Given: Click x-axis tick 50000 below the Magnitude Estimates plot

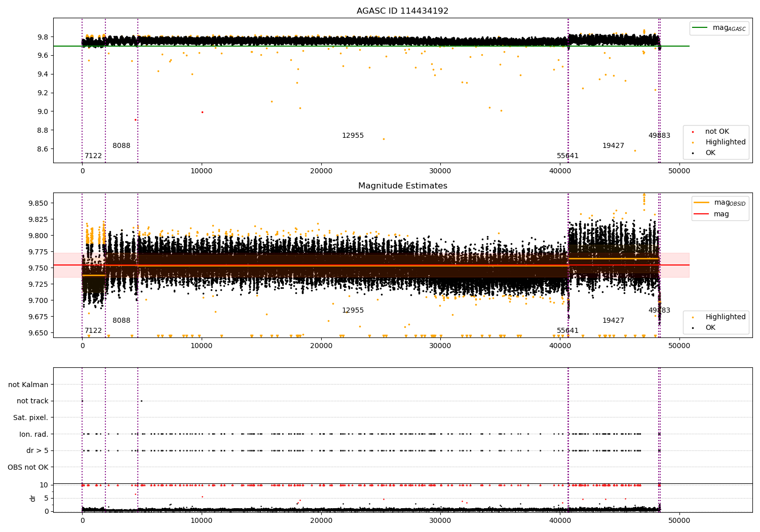Looking at the screenshot, I should (x=679, y=346).
